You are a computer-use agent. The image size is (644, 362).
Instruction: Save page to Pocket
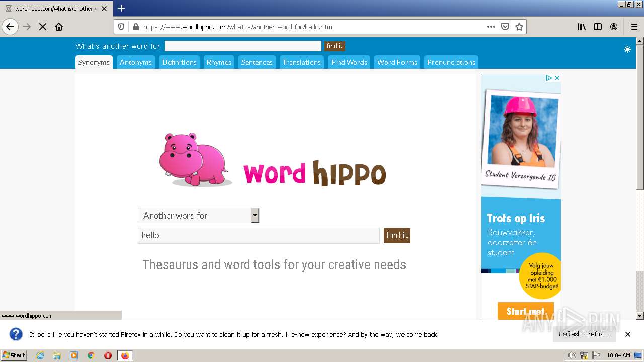(x=505, y=27)
